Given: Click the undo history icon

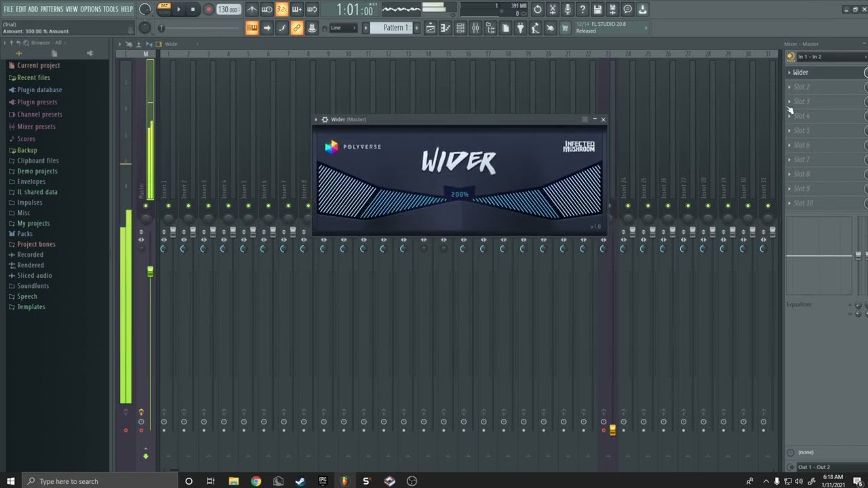Looking at the screenshot, I should point(538,9).
